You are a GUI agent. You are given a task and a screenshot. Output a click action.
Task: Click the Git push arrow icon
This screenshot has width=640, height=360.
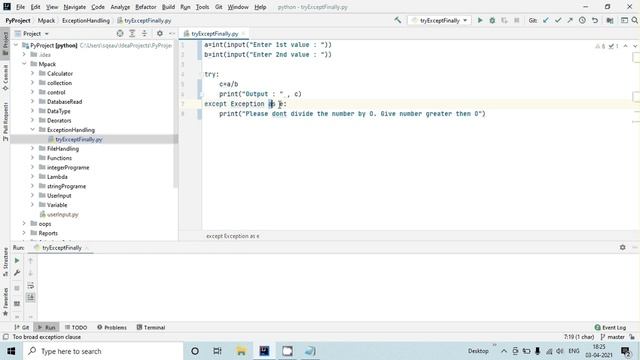coord(570,20)
